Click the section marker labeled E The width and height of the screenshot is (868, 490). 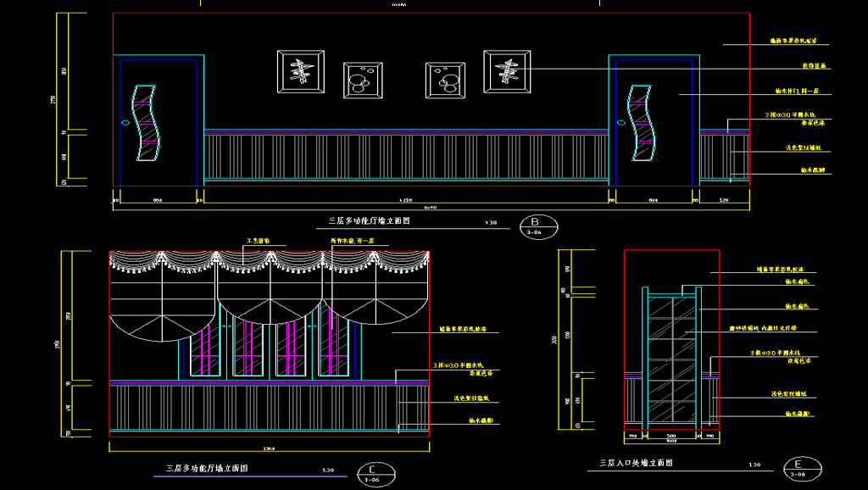click(798, 468)
